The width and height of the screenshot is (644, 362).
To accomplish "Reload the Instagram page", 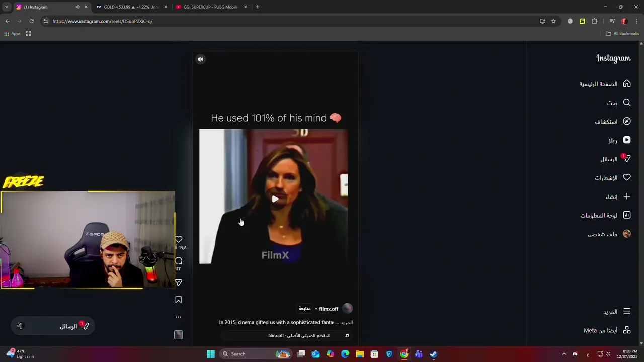I will point(31,21).
